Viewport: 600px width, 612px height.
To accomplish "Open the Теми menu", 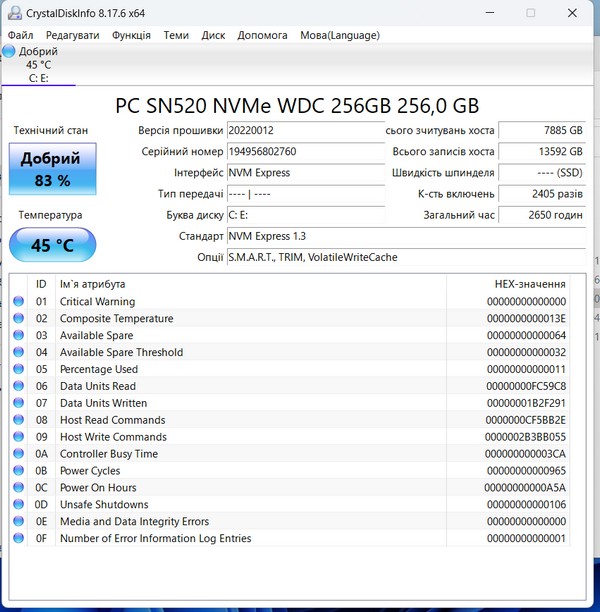I will coord(176,35).
